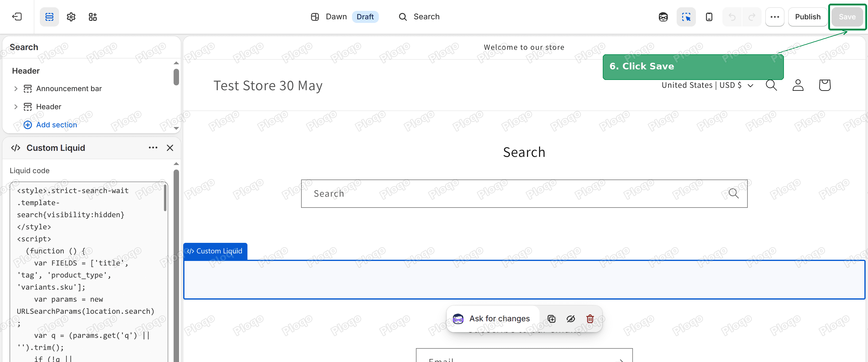Click inside the Liquid code text area
Viewport: 868px width, 362px height.
click(x=88, y=271)
